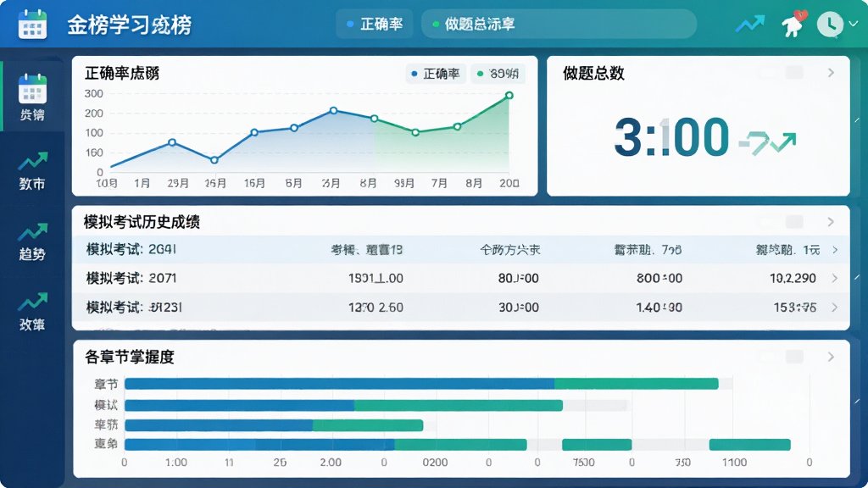Click the 3:100 total value
Viewport: 868px width, 488px height.
[671, 136]
